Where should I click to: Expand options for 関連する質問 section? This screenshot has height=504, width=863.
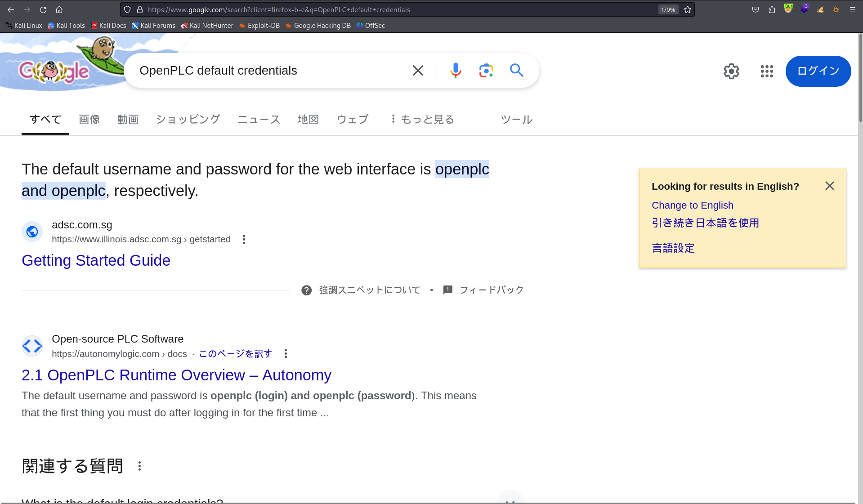tap(139, 466)
